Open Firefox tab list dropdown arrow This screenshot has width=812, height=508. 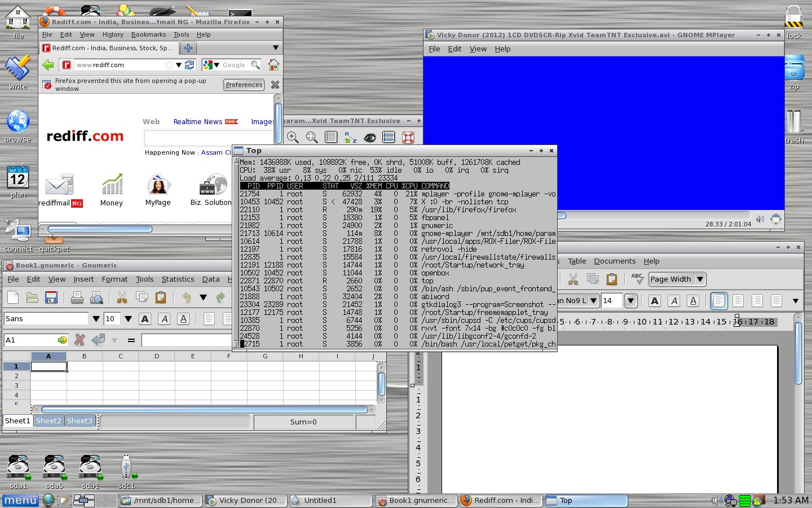pos(276,48)
